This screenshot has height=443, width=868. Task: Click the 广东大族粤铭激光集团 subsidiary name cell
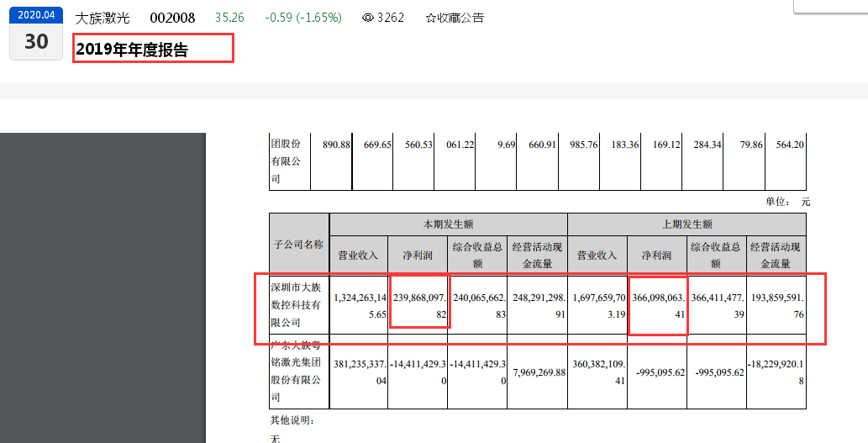tap(298, 370)
